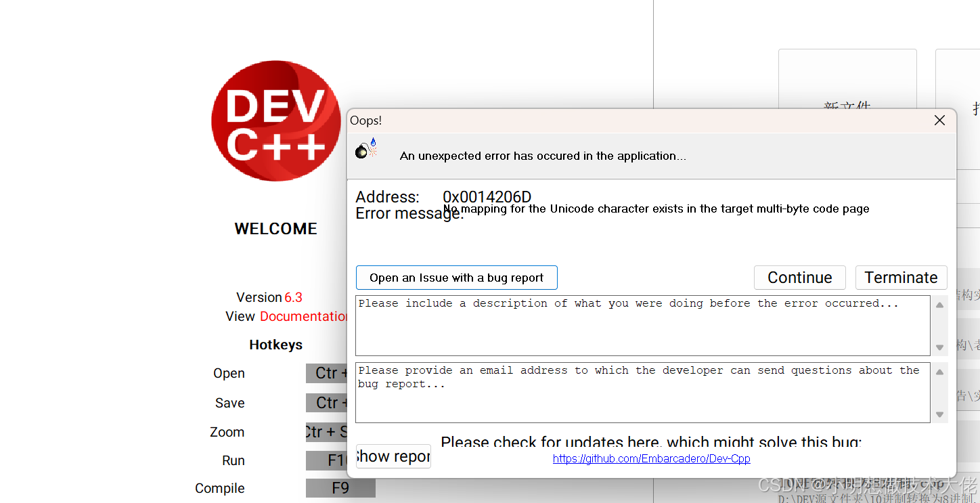This screenshot has width=980, height=503.
Task: Click the description box scroll-down arrow
Action: pyautogui.click(x=939, y=347)
